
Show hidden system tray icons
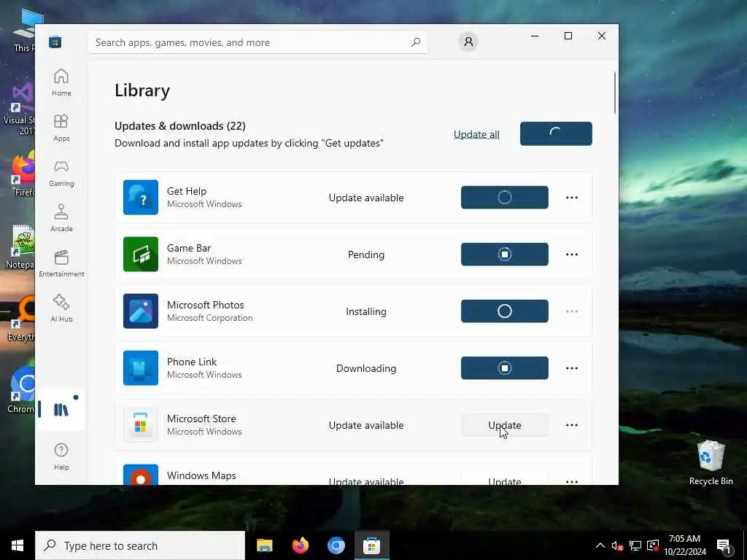point(600,545)
